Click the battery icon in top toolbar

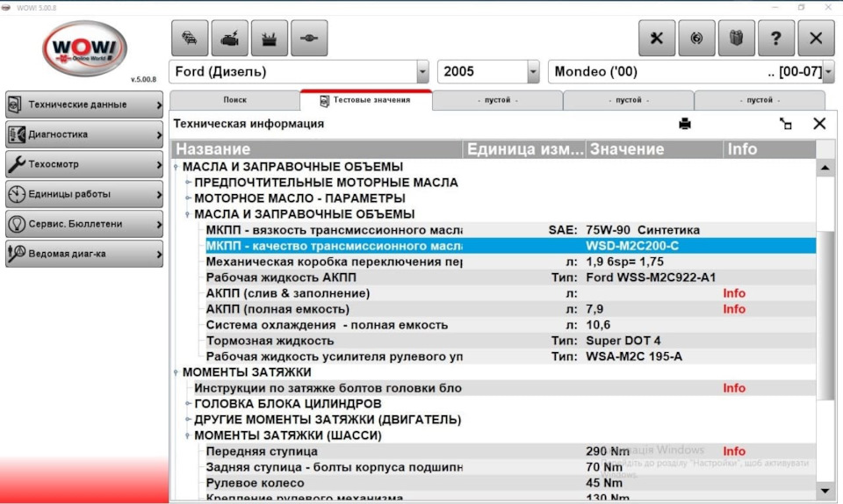coord(270,38)
